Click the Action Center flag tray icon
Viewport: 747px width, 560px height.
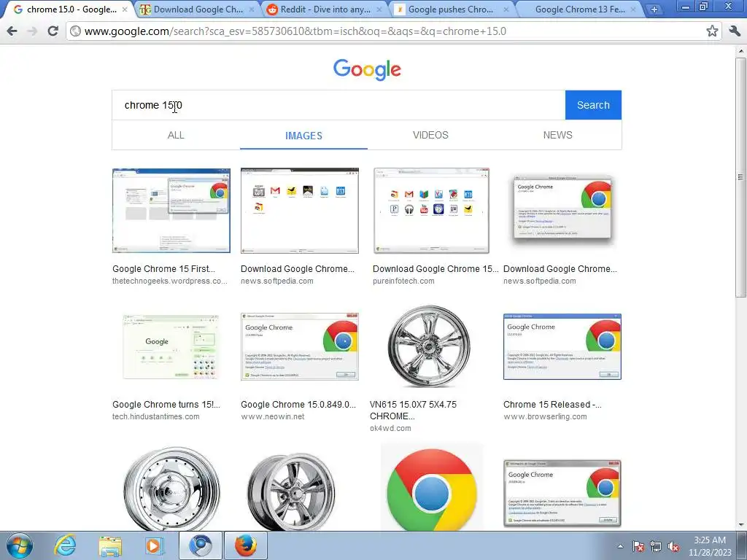638,547
